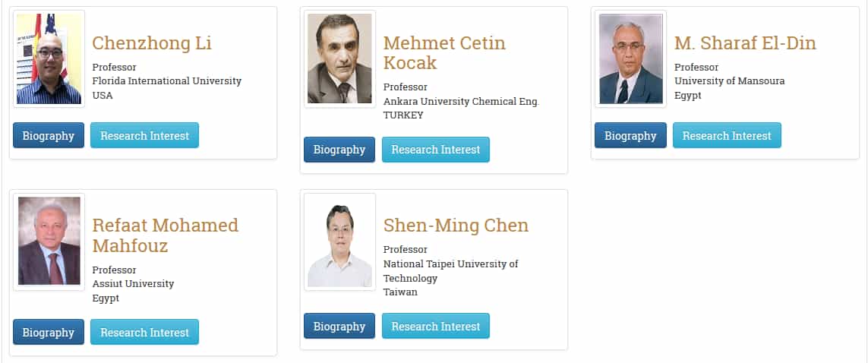View Refaat Mohamed Mahfouz's Research Interest

(x=144, y=333)
